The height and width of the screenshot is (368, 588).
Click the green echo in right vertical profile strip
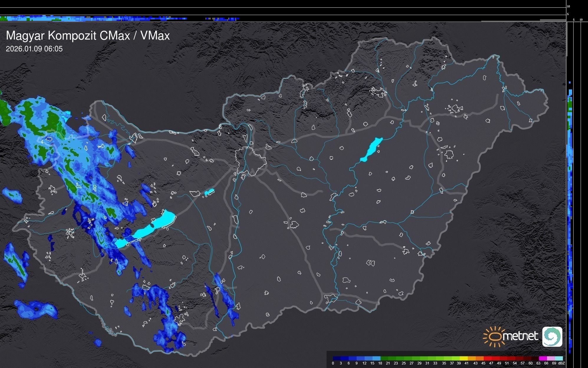[x=570, y=105]
